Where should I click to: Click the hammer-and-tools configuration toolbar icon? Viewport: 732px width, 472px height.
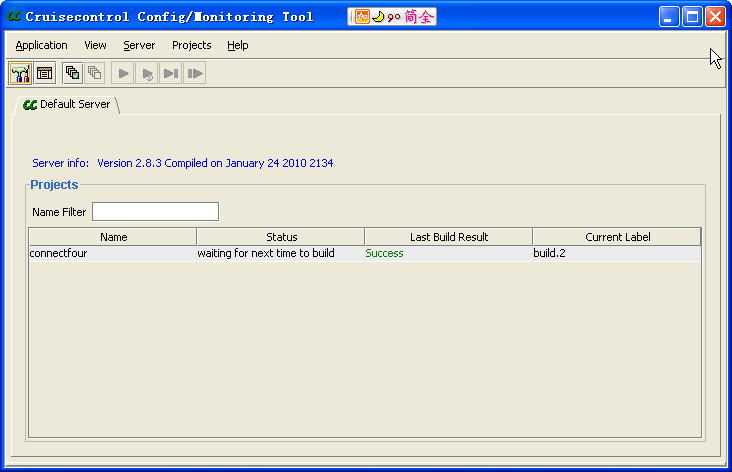[x=20, y=73]
